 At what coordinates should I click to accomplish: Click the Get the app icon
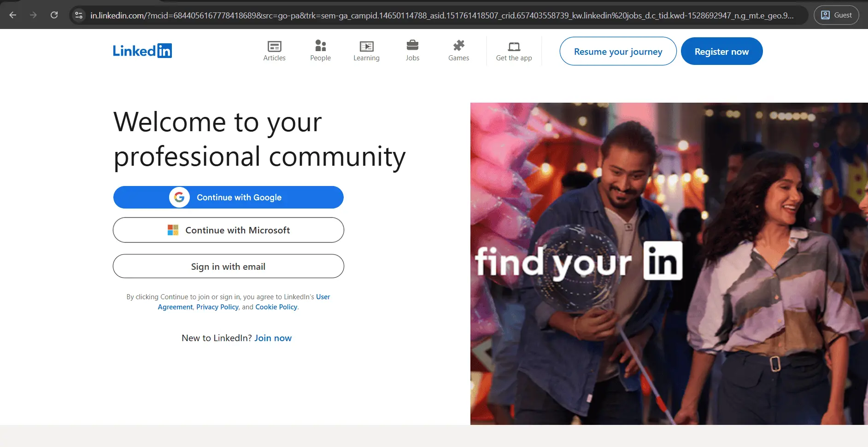tap(514, 46)
